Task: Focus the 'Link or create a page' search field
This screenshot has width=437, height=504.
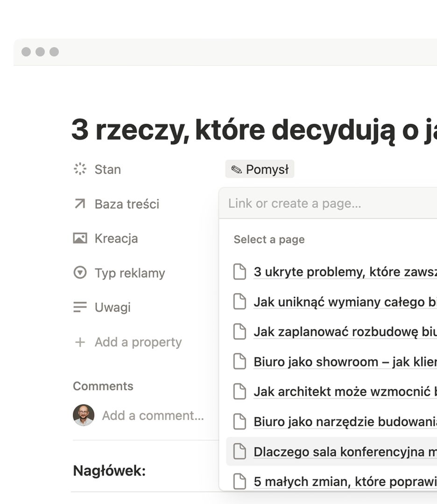Action: tap(327, 203)
